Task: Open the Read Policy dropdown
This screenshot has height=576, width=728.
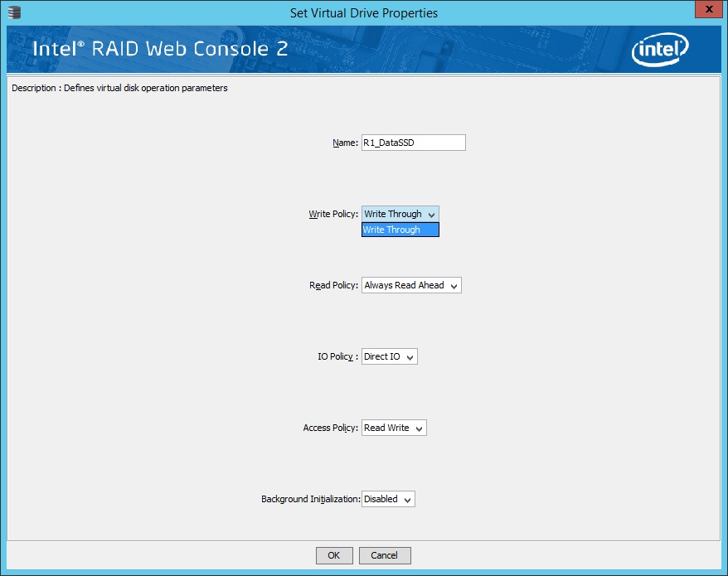Action: [x=410, y=285]
